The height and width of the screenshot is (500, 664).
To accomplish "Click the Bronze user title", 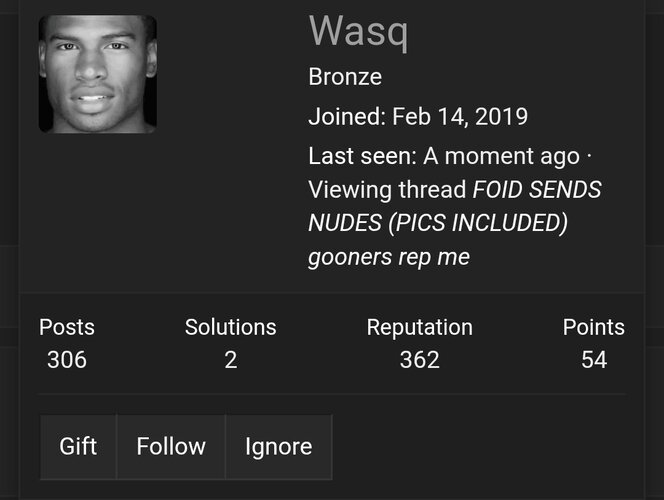I will point(345,77).
